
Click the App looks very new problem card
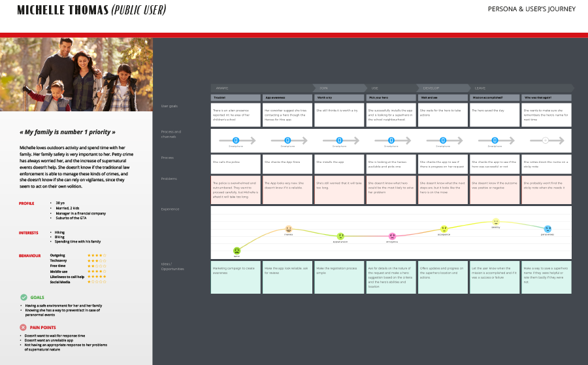tap(287, 190)
